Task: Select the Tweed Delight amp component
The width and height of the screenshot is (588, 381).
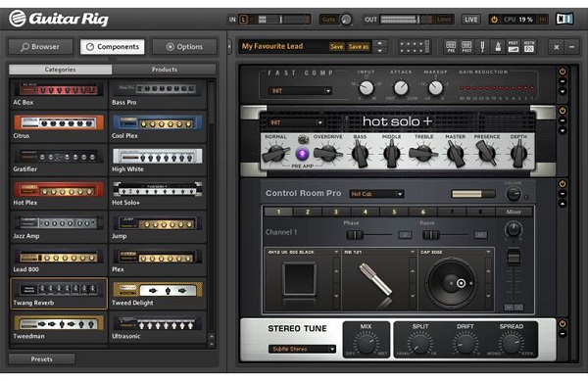Action: point(158,294)
